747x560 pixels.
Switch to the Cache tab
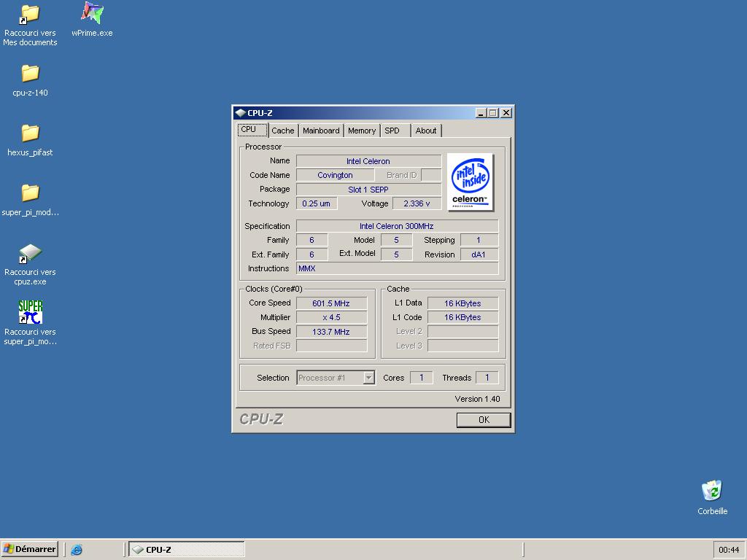[283, 131]
